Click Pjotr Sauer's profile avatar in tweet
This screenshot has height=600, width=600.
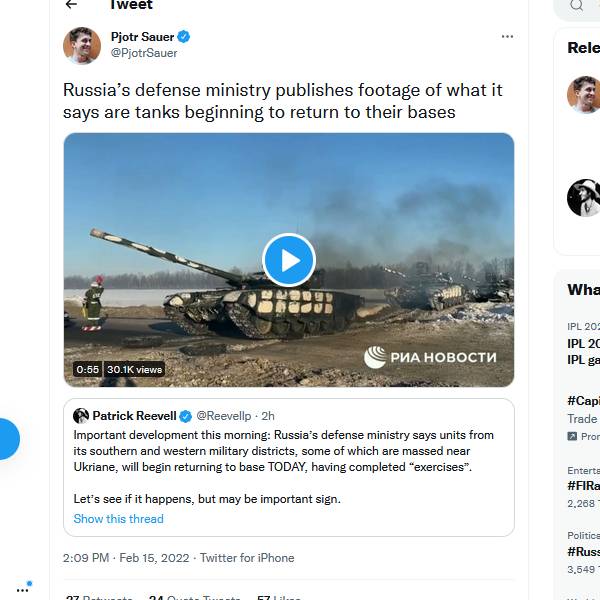[82, 45]
